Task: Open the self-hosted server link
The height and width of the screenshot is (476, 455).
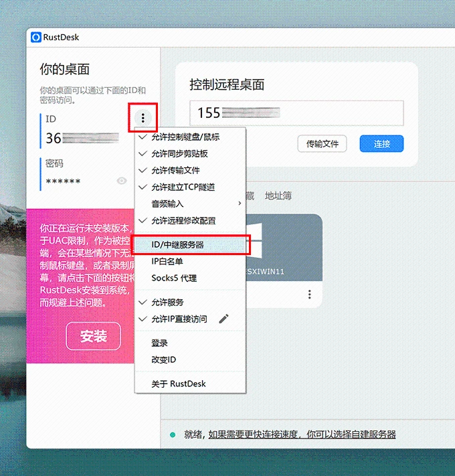Action: pos(302,434)
